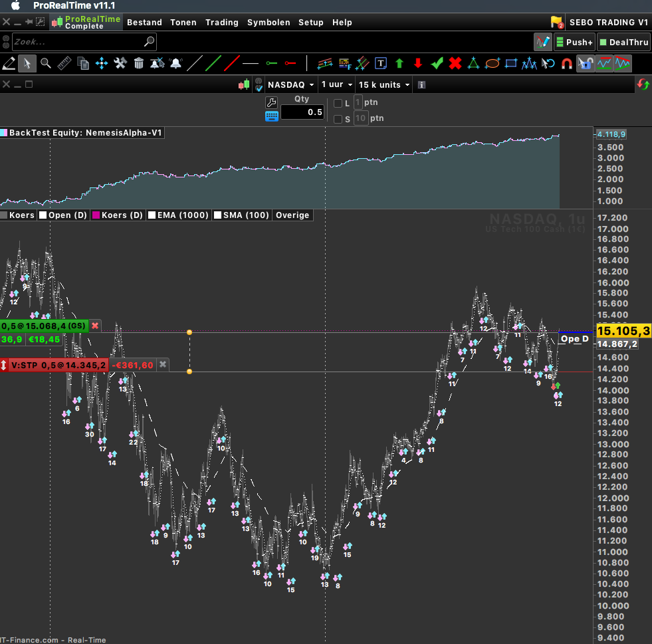Open the wrench and hammer configuration tool
The image size is (652, 644).
(x=120, y=64)
